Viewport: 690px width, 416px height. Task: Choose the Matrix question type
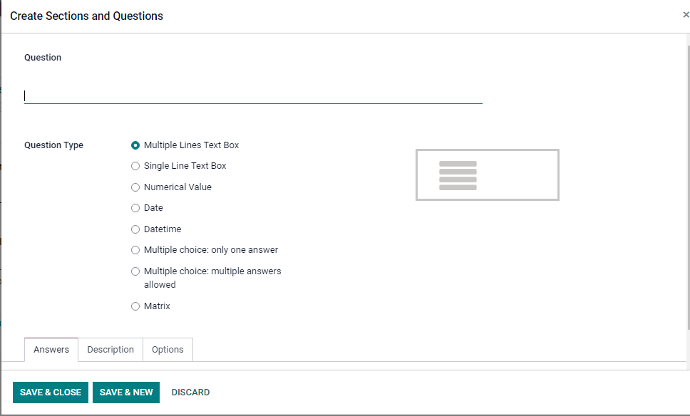pos(136,306)
